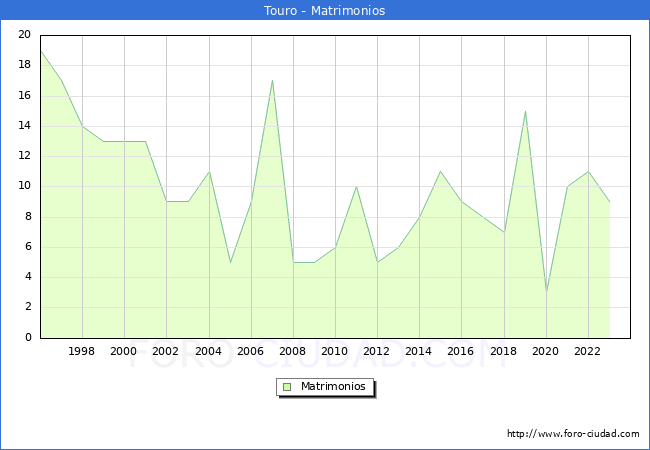Click the 2023 final data point at value 9
650x450 pixels.
(610, 202)
